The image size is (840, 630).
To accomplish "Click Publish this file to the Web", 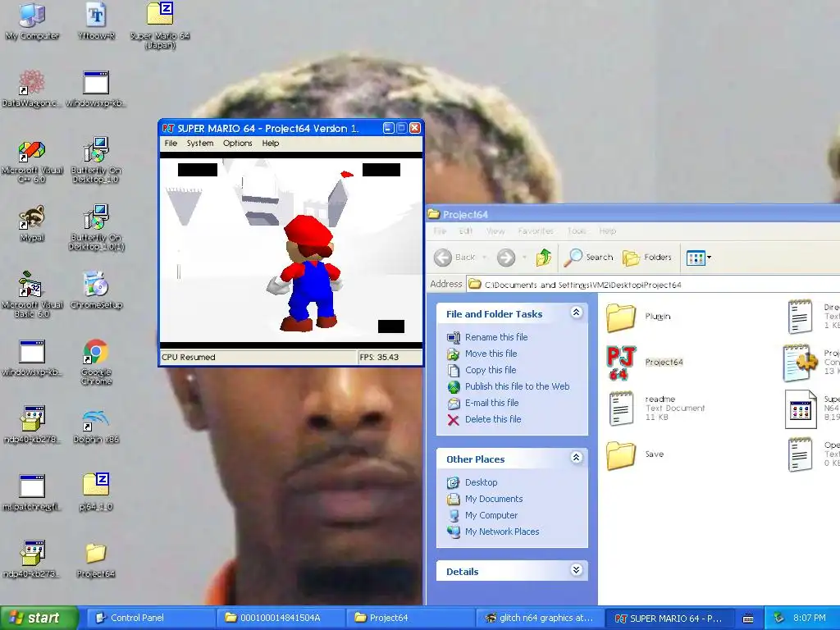I will tap(517, 386).
